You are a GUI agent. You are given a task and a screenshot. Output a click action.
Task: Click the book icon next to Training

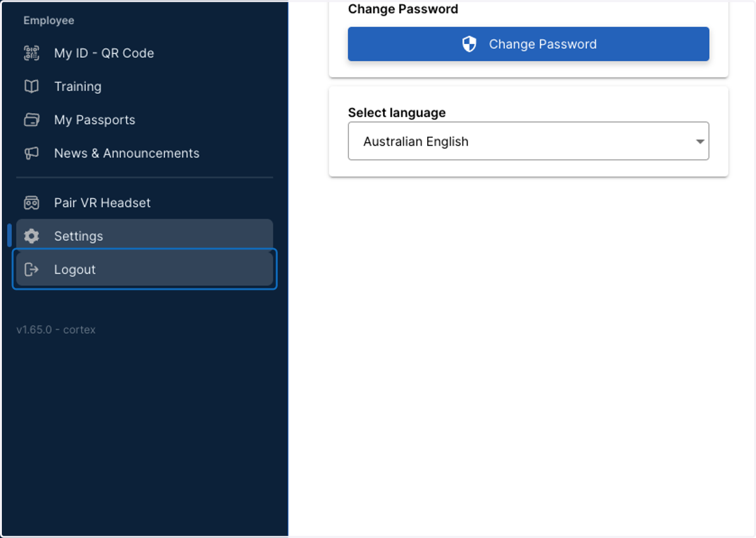31,86
